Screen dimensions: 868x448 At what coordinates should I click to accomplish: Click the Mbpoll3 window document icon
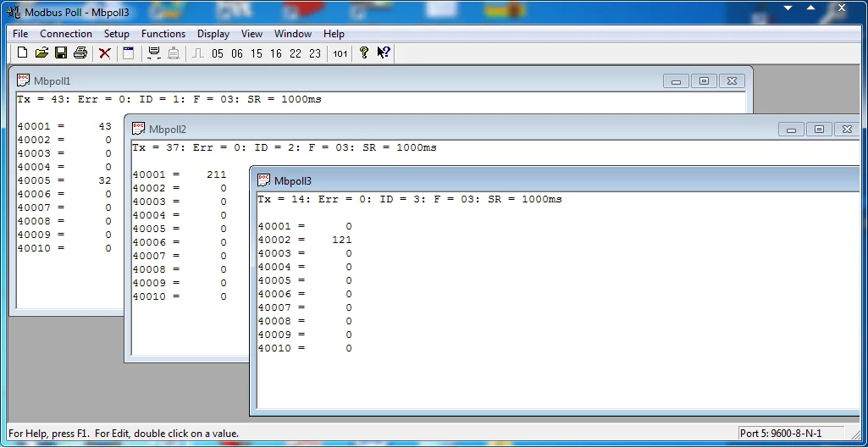pyautogui.click(x=264, y=180)
